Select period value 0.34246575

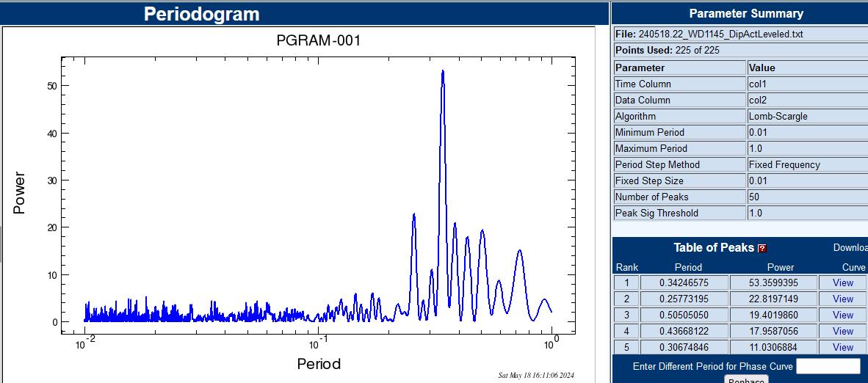point(684,282)
